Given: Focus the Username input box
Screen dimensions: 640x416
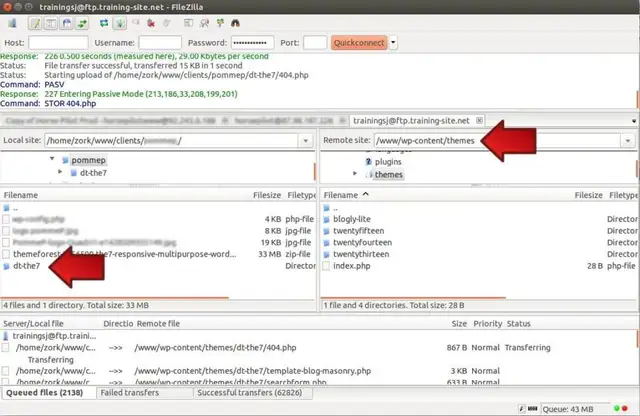Looking at the screenshot, I should 160,42.
